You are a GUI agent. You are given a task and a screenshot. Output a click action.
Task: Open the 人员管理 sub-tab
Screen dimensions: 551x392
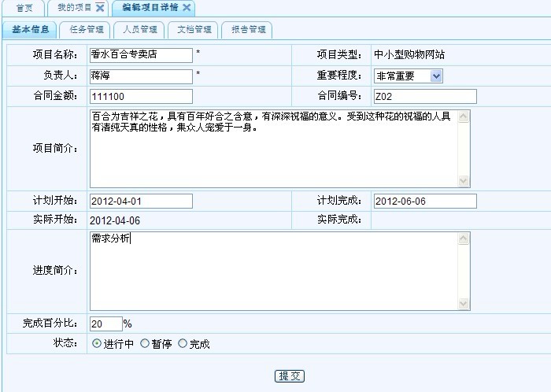(139, 30)
